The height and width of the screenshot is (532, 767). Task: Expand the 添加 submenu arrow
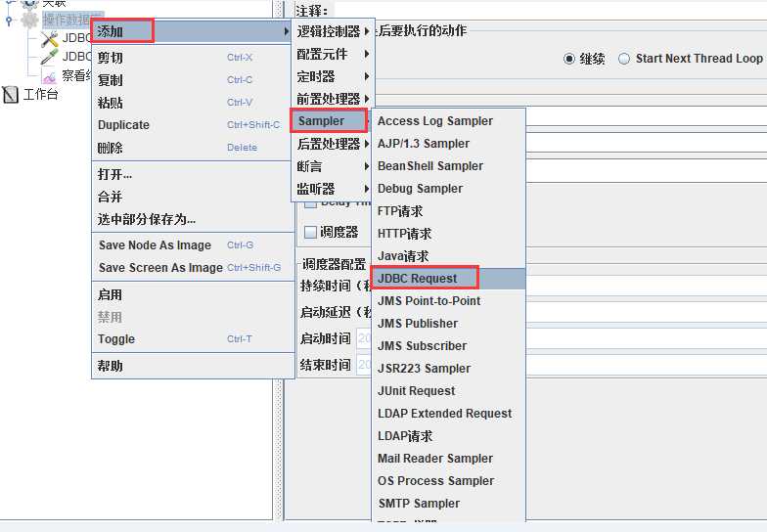click(x=286, y=31)
